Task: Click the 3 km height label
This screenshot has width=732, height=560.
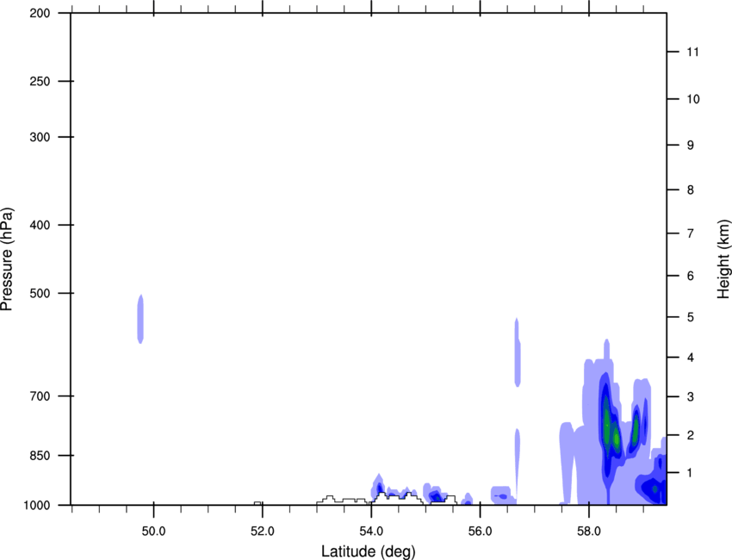Action: tap(691, 396)
